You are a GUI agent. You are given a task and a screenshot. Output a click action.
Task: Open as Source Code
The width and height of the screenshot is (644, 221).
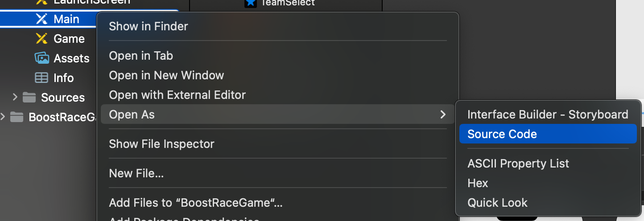pyautogui.click(x=502, y=134)
